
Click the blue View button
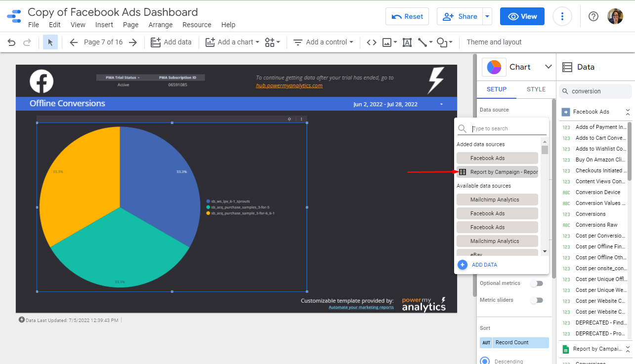522,16
